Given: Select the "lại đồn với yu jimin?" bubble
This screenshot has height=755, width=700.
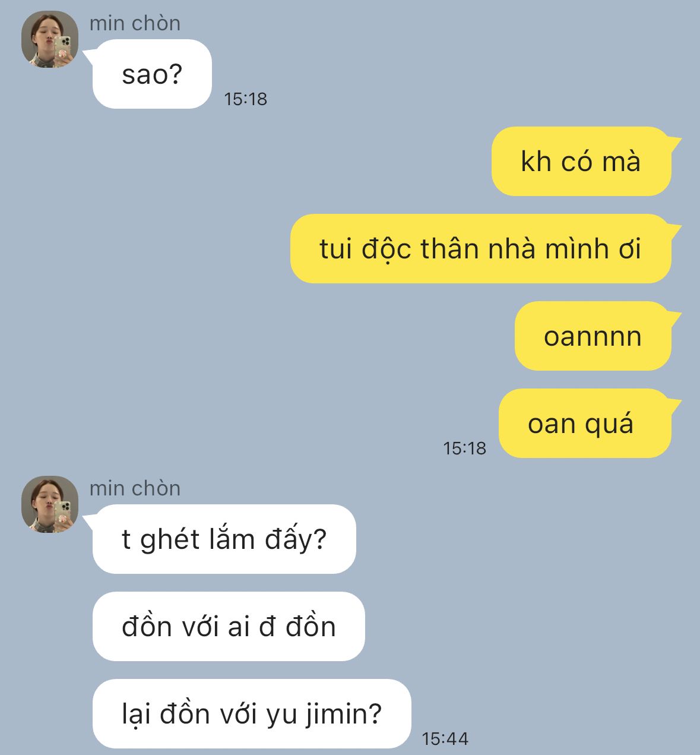Looking at the screenshot, I should click(252, 713).
